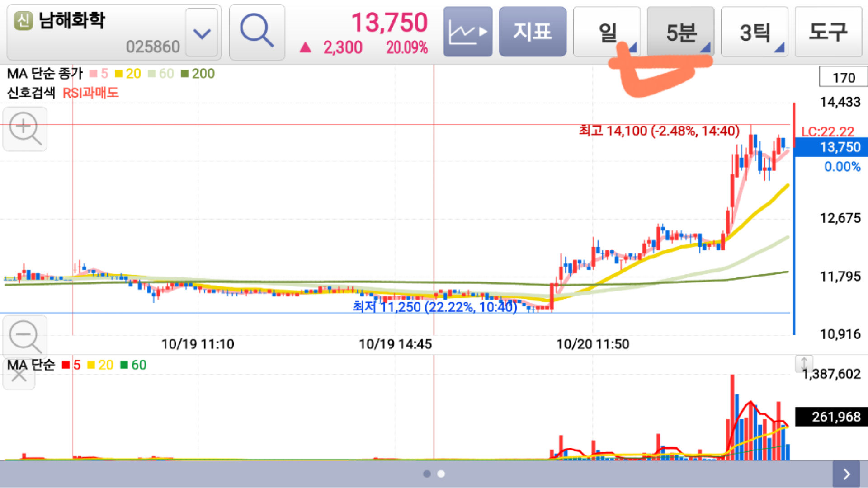Click the stock code 025860
868x488 pixels.
point(153,47)
